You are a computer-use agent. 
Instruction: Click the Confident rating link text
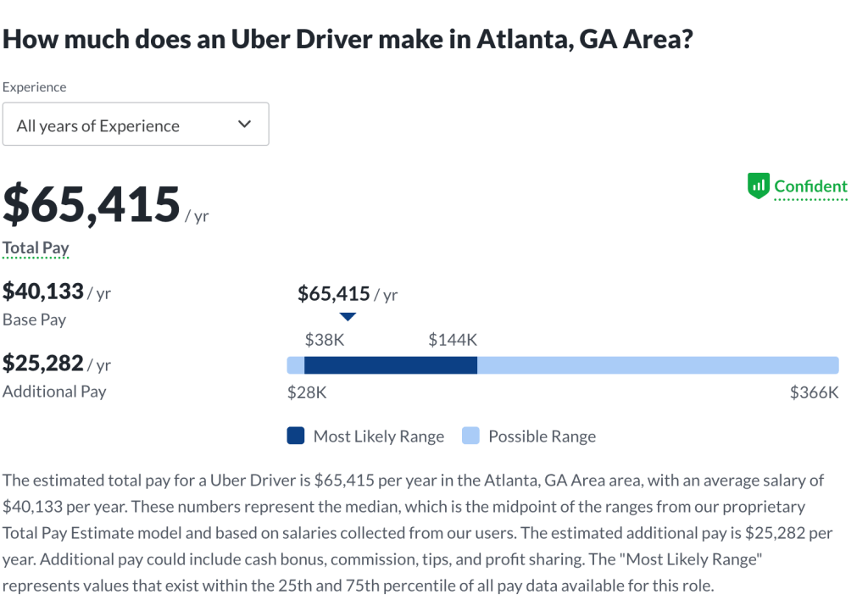click(810, 186)
